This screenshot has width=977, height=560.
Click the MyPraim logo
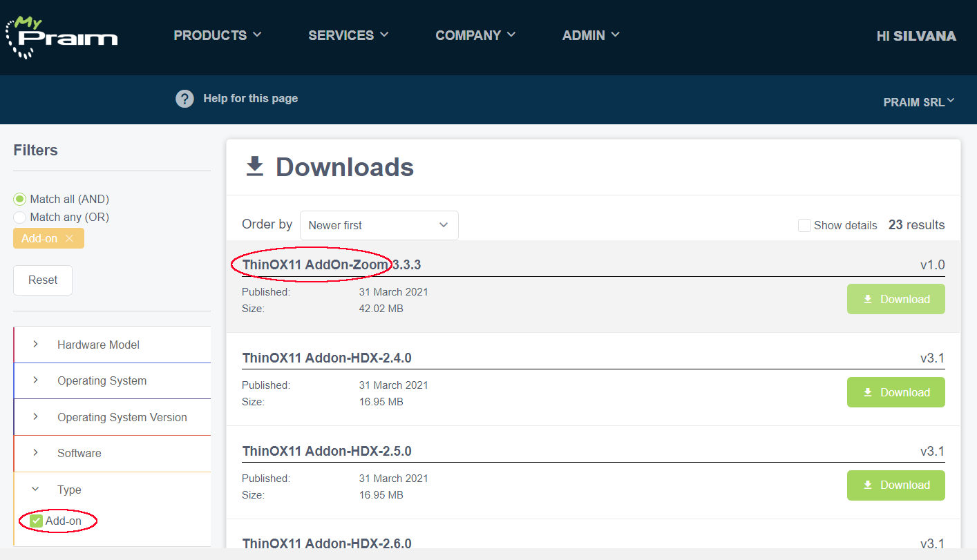[61, 37]
